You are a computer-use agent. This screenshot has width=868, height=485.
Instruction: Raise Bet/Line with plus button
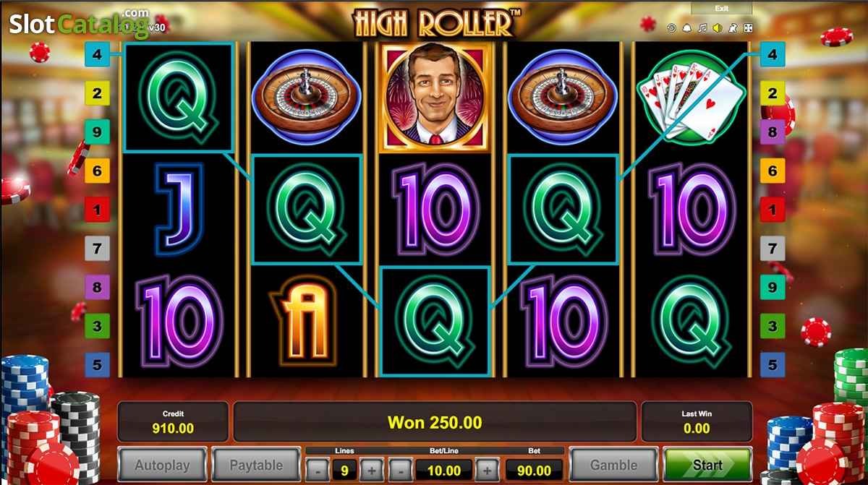pyautogui.click(x=487, y=470)
